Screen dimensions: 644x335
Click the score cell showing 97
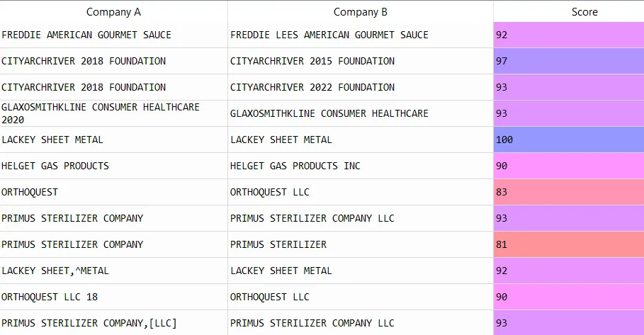pos(568,61)
